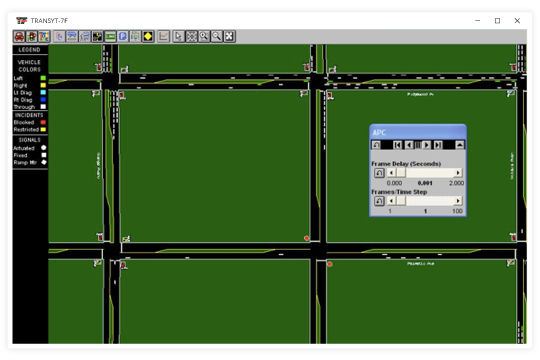Click the crosshatch grid toolbar icon

[191, 37]
